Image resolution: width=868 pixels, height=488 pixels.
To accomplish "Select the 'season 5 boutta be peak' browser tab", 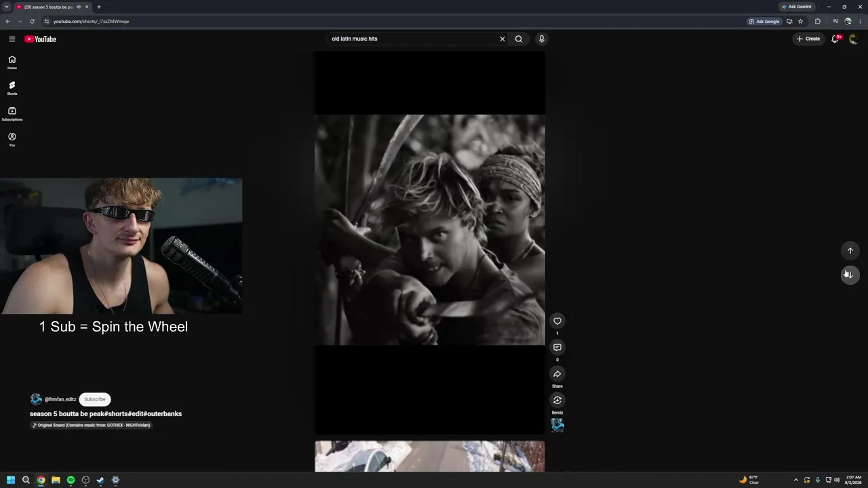I will click(x=53, y=7).
